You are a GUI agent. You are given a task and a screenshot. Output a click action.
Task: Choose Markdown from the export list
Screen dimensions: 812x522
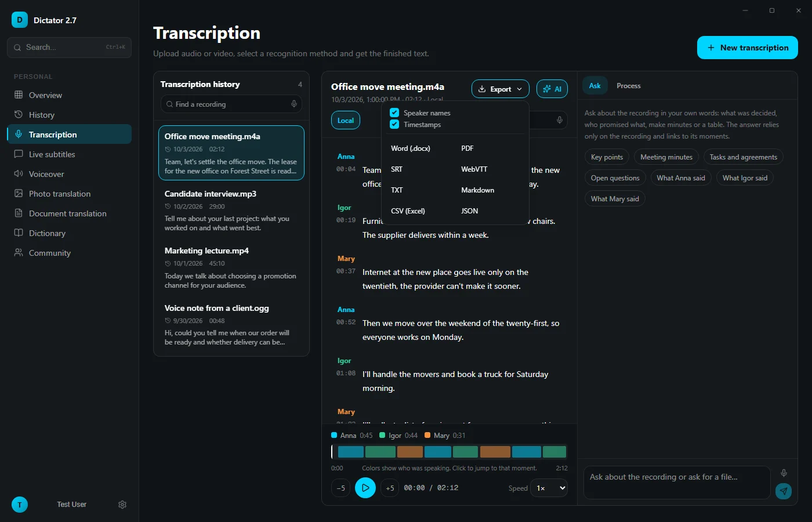[478, 190]
